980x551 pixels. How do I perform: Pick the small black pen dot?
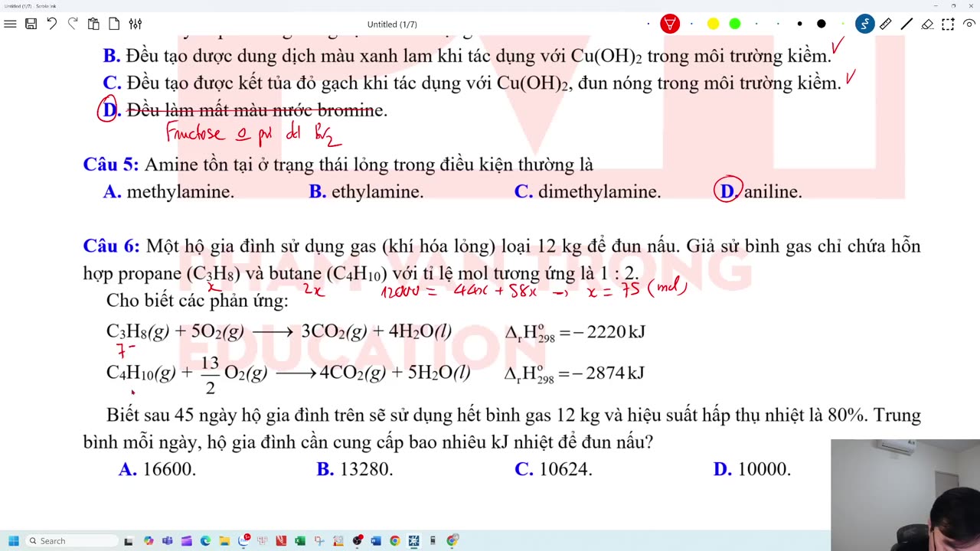point(799,24)
